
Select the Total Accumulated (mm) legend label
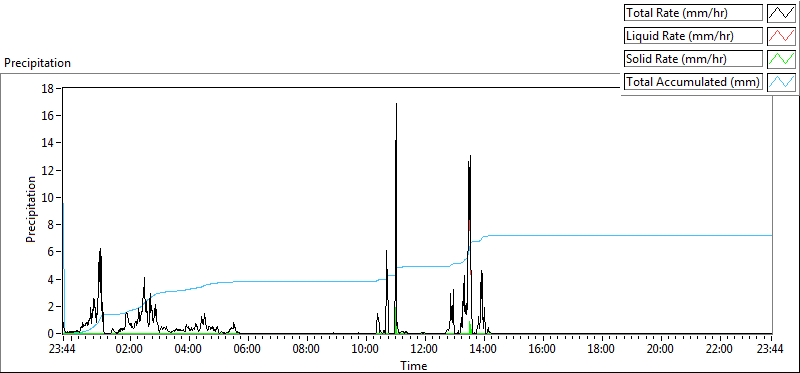693,82
